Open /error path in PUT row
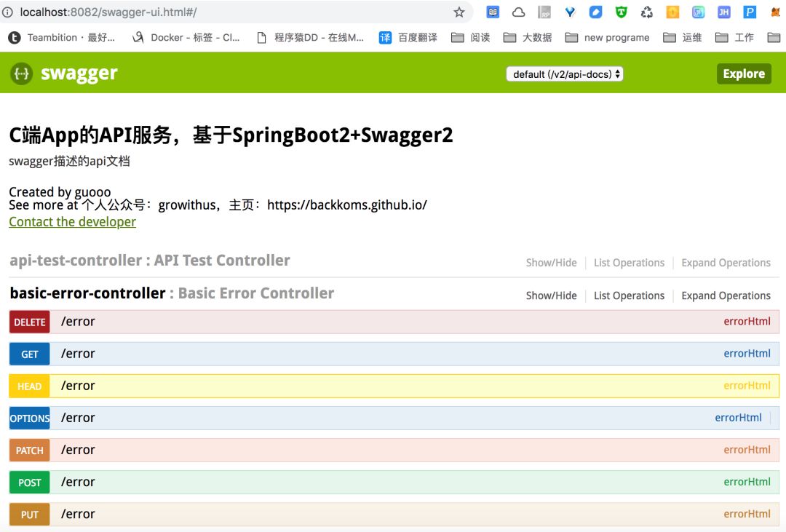The image size is (786, 532). [78, 514]
